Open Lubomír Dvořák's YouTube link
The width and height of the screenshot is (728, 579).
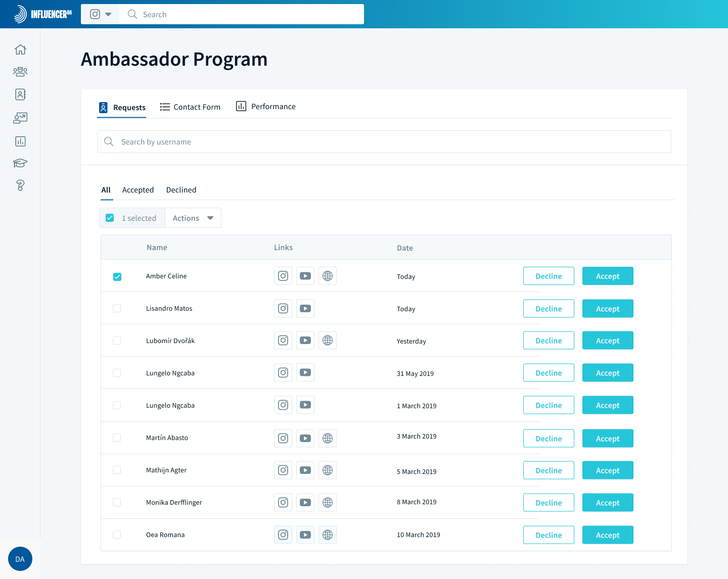pos(305,341)
